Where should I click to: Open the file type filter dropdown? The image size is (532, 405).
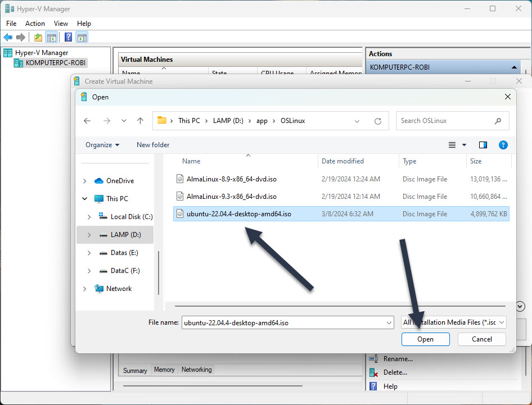coord(501,322)
